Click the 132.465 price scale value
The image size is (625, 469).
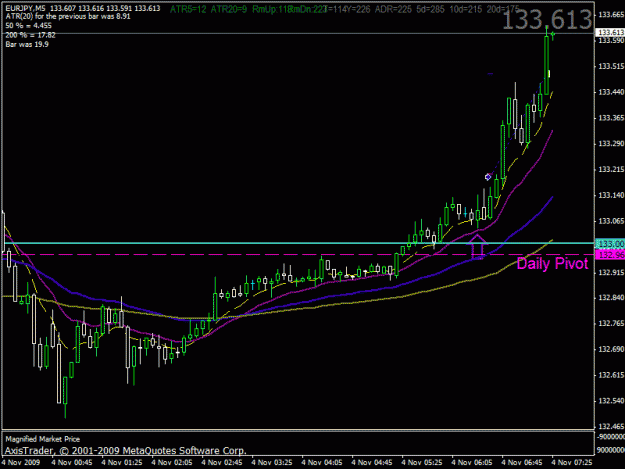pos(611,427)
